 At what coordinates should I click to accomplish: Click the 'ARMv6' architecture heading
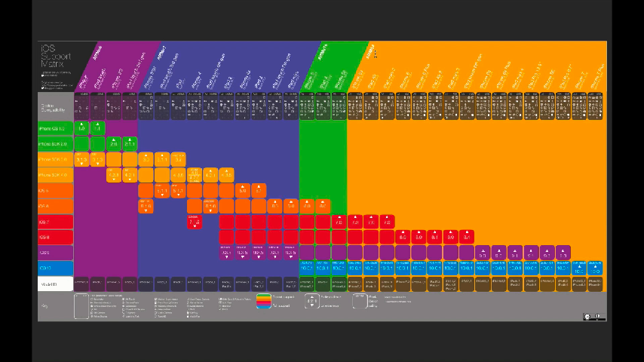97,53
